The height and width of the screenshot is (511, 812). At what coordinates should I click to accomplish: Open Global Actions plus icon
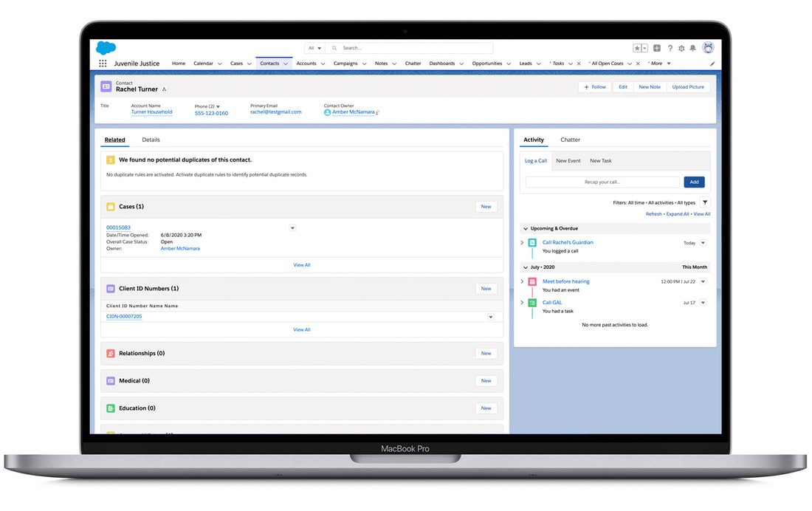[657, 48]
